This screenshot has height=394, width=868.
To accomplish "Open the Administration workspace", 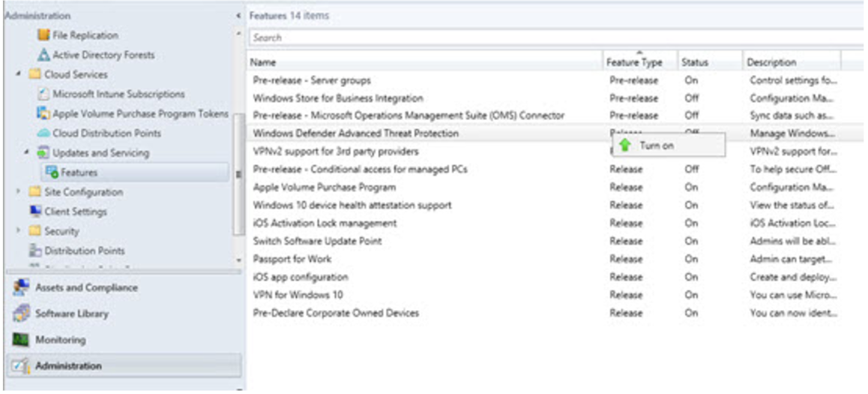I will click(x=67, y=366).
